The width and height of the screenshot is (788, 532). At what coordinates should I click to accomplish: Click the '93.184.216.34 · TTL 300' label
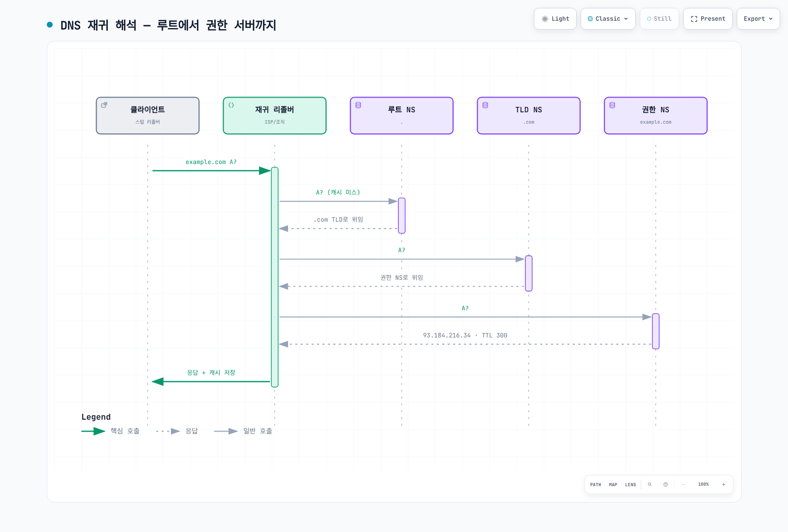(465, 335)
